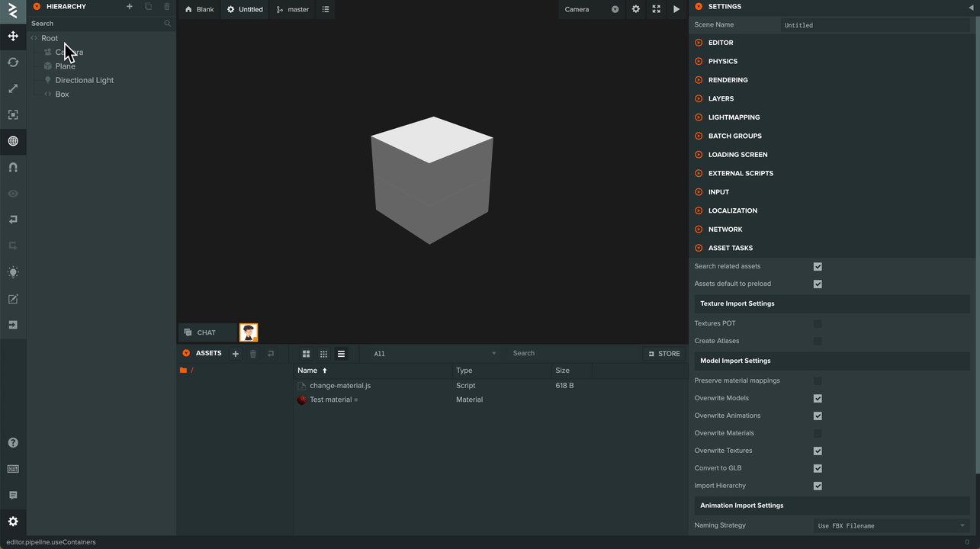
Task: Open the list icon tab in top bar
Action: coord(326,9)
